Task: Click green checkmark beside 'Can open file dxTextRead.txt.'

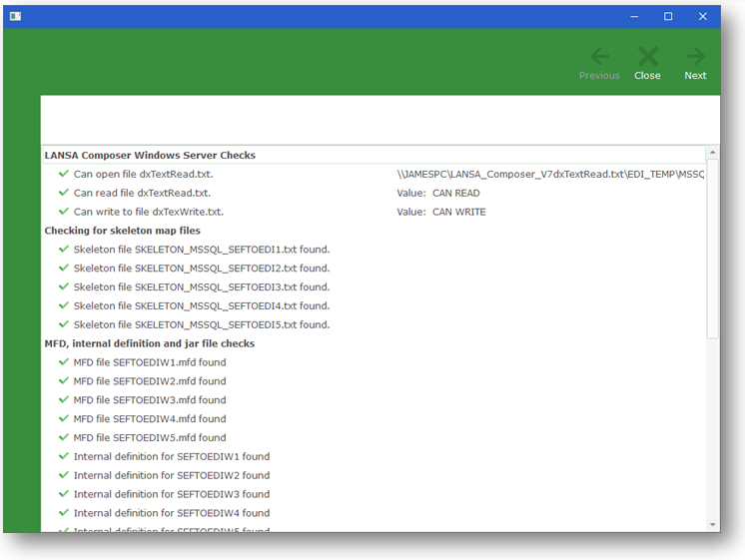Action: tap(64, 174)
